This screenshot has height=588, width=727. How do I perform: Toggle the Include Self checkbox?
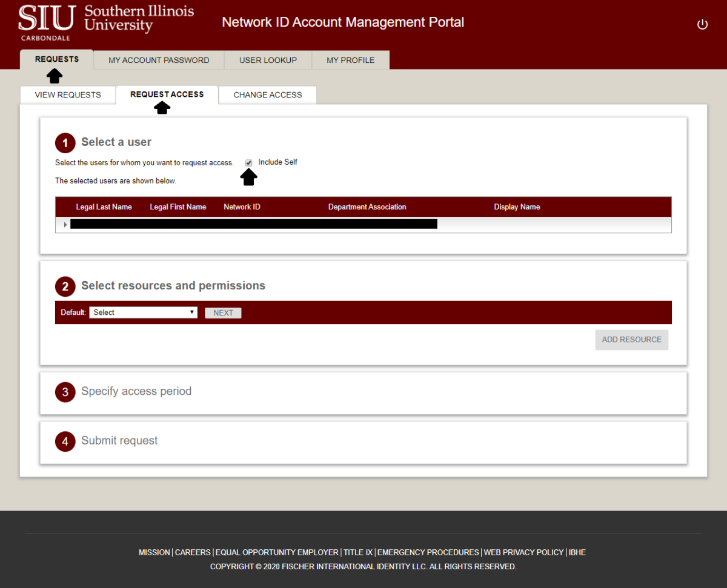(248, 162)
